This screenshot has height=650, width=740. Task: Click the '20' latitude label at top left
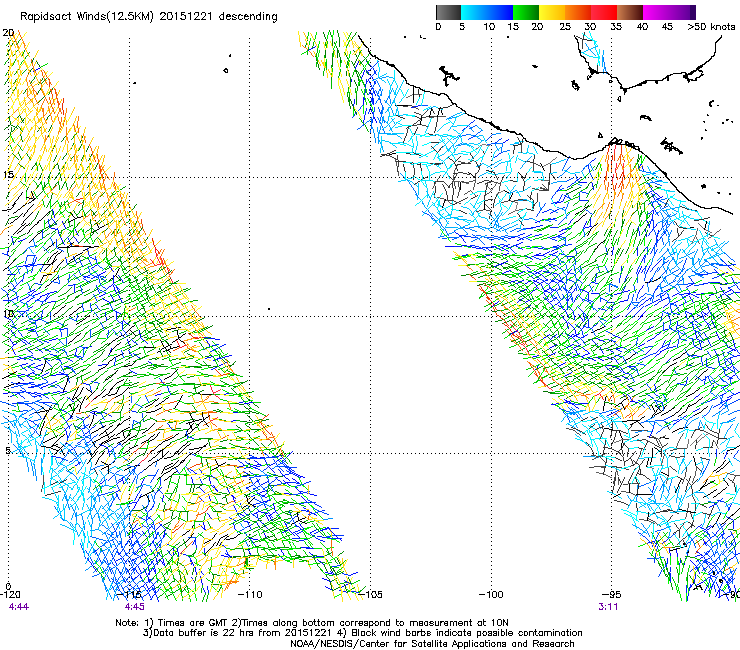coord(8,33)
